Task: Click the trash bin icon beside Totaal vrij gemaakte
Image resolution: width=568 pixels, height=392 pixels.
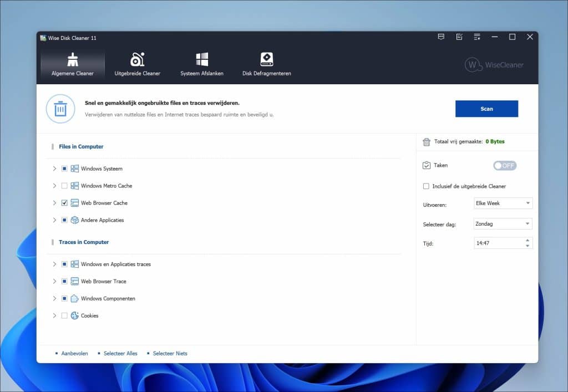Action: tap(427, 142)
